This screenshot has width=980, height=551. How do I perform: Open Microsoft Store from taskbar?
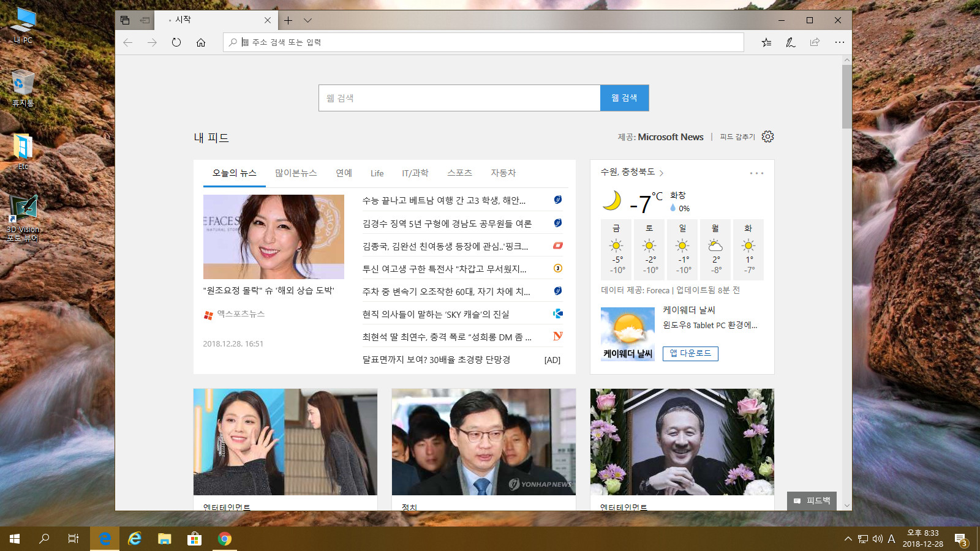click(194, 539)
